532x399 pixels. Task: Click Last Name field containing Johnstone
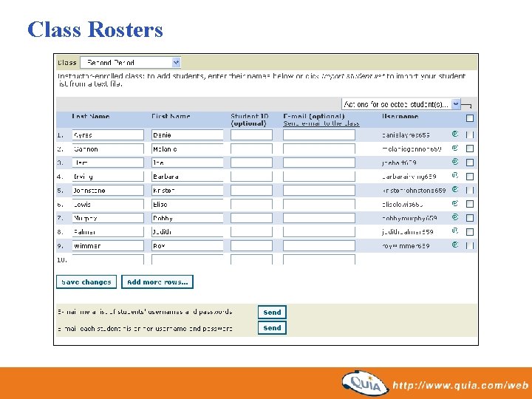click(x=108, y=191)
